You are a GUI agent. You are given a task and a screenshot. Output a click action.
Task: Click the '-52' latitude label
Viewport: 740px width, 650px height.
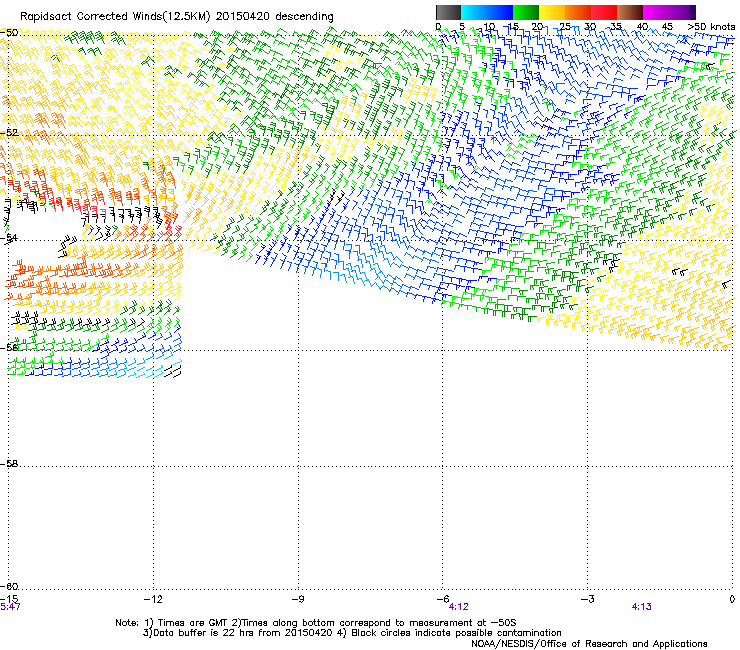(x=9, y=133)
